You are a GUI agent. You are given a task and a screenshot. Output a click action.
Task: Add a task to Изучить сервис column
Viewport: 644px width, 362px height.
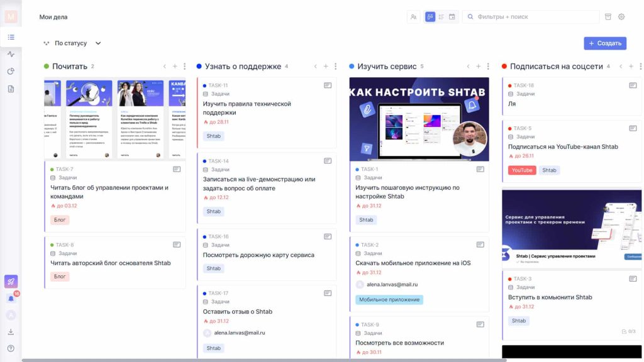[x=478, y=67]
